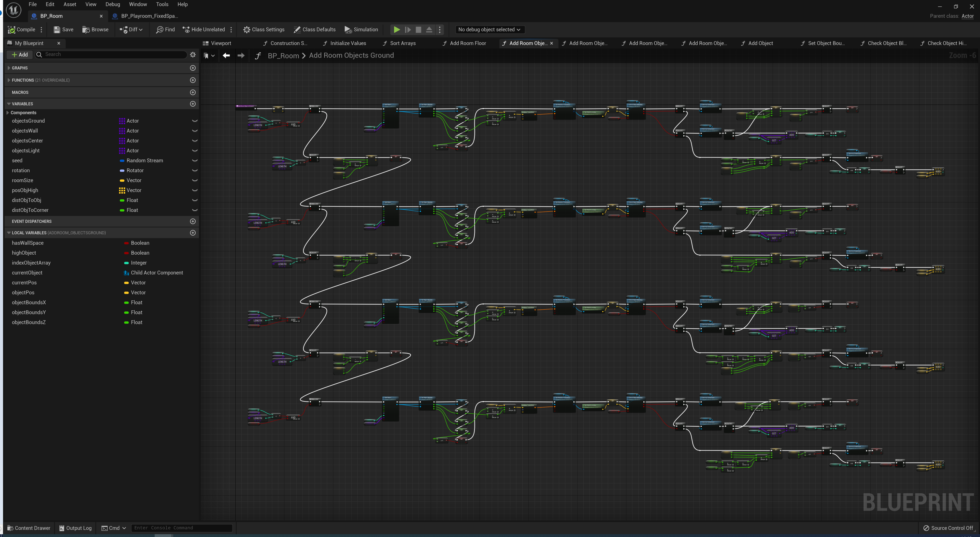Toggle visibility eye for objectsGround variable
Image resolution: width=980 pixels, height=537 pixels.
click(x=195, y=121)
